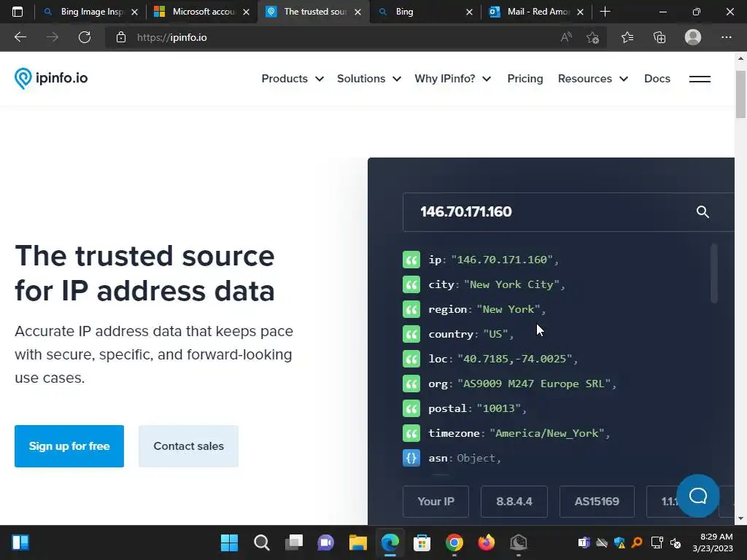Go back with browser back arrow
Image resolution: width=747 pixels, height=560 pixels.
[x=20, y=37]
